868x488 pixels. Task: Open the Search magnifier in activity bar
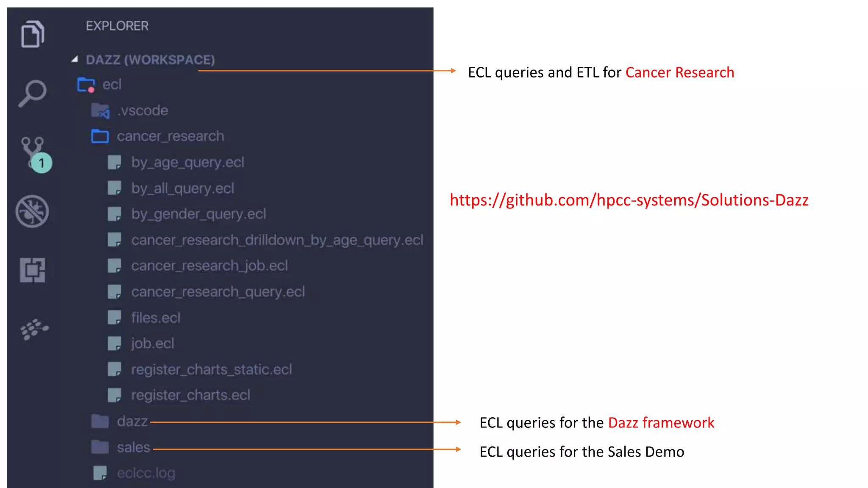33,93
